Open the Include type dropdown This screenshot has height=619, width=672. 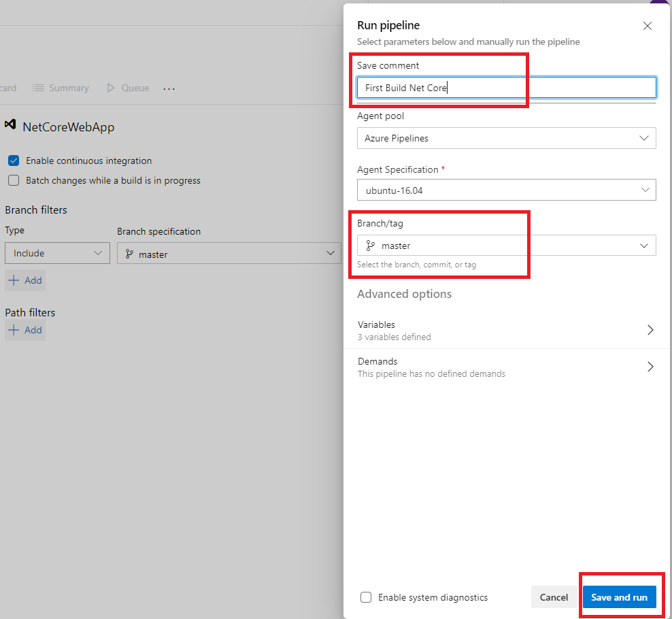[x=57, y=253]
